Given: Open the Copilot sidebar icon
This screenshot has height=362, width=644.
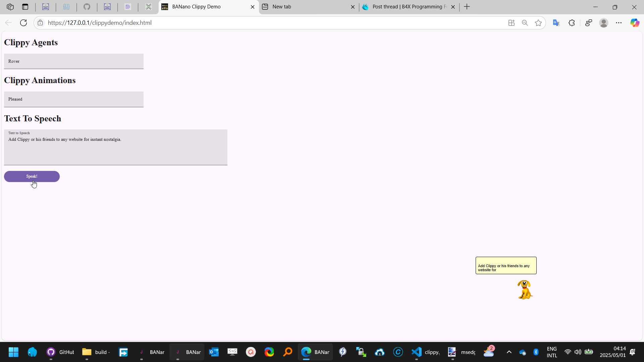Looking at the screenshot, I should [635, 23].
